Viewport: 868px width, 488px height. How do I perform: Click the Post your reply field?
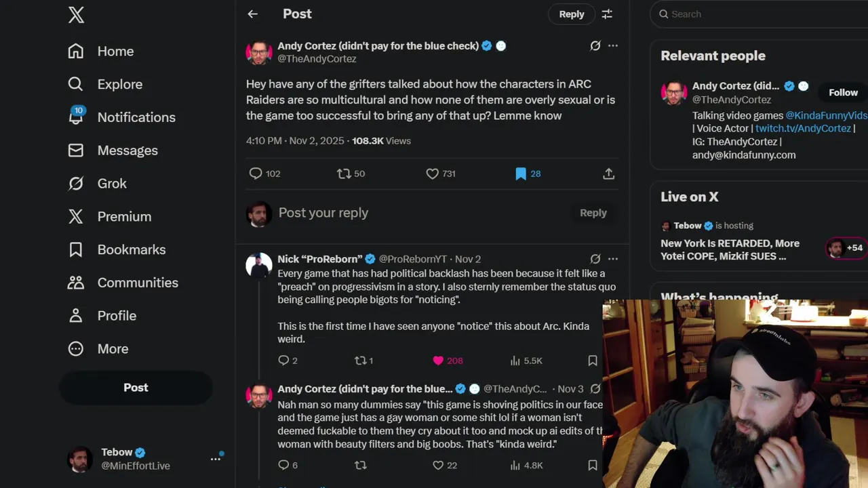point(420,213)
